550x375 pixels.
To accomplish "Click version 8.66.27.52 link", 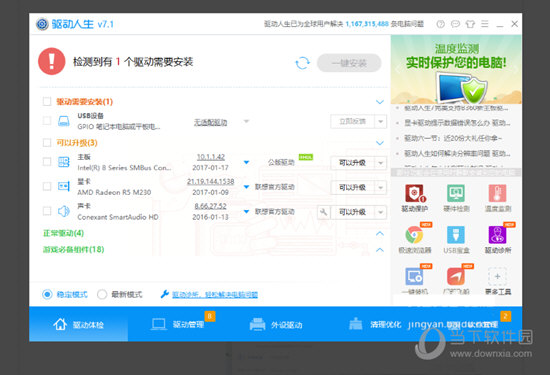I will (x=210, y=206).
